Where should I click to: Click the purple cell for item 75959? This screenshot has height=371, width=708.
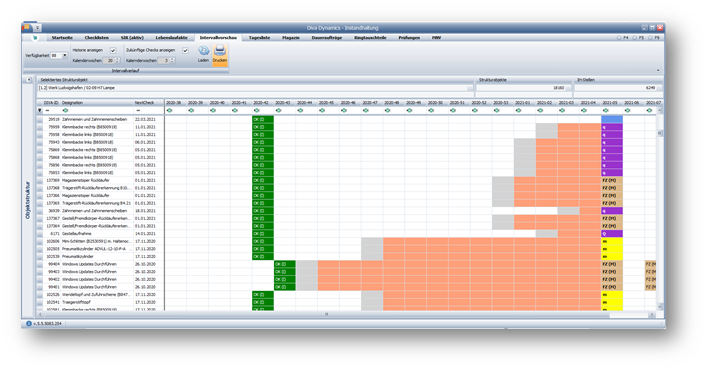click(x=612, y=127)
